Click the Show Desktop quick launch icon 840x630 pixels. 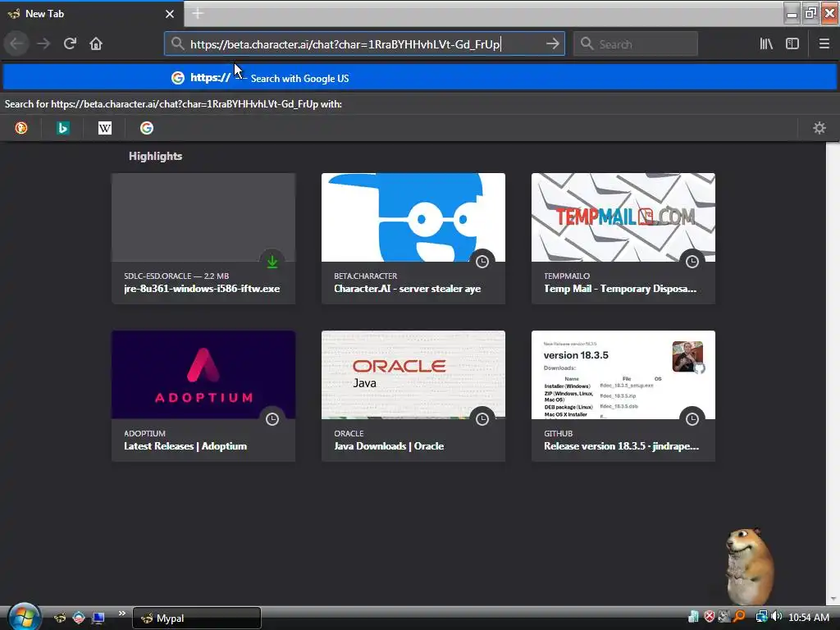click(98, 619)
